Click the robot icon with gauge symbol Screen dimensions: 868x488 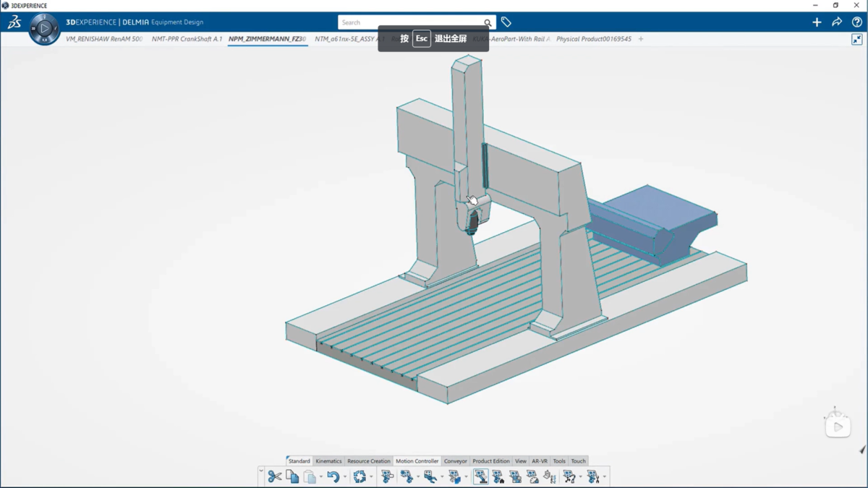[533, 476]
